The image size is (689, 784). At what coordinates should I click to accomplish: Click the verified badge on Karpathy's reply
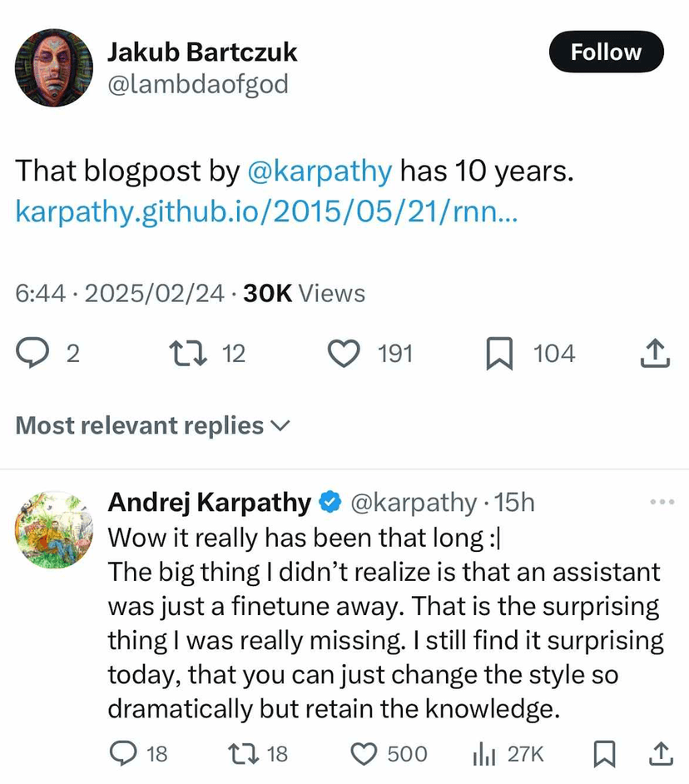point(330,501)
